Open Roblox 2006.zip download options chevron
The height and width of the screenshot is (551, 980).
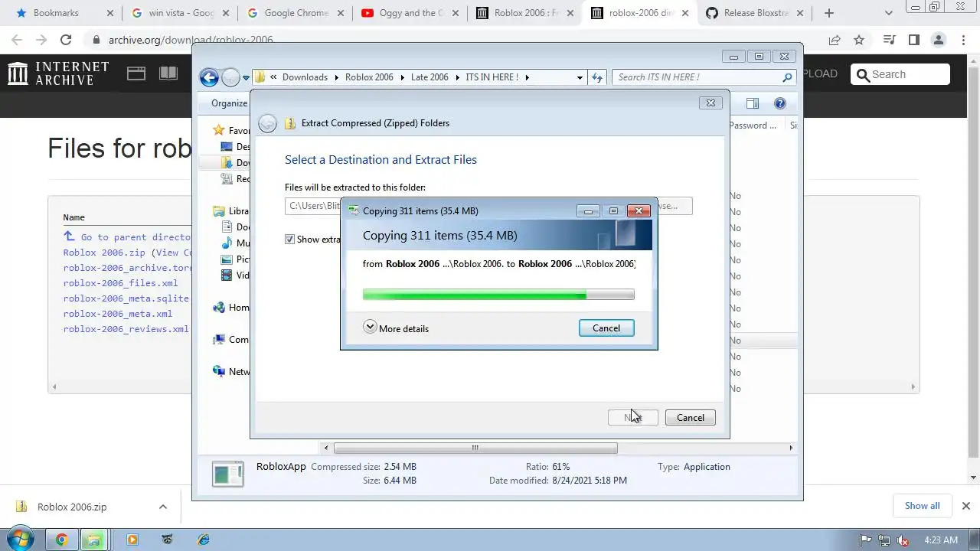point(163,507)
